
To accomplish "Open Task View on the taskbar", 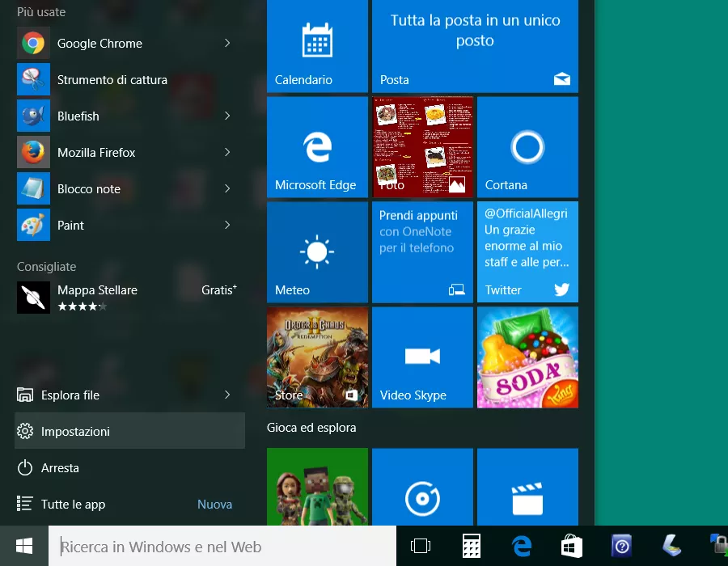I will (421, 546).
